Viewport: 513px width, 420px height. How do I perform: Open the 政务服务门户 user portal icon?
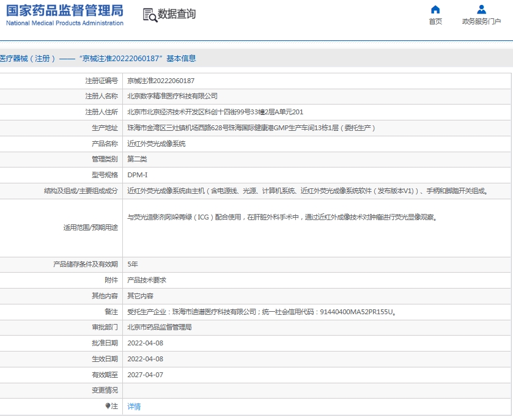point(481,9)
